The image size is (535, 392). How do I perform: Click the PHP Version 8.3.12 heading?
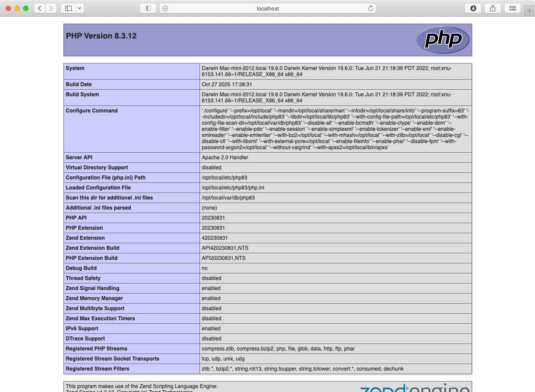tap(101, 36)
